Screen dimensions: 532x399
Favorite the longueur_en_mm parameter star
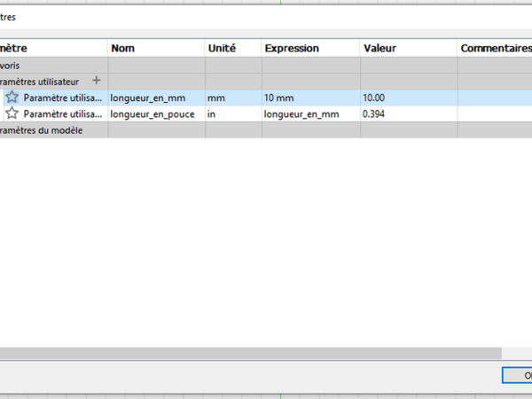pyautogui.click(x=12, y=98)
